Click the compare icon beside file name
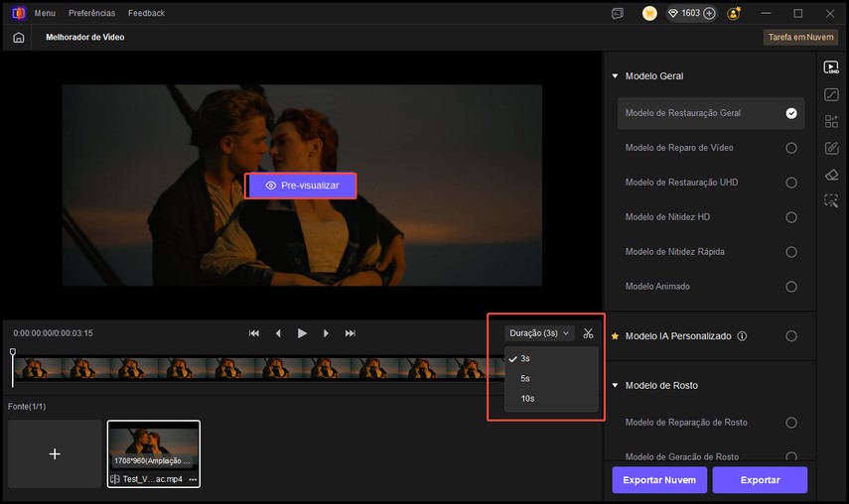The image size is (849, 504). click(x=115, y=479)
